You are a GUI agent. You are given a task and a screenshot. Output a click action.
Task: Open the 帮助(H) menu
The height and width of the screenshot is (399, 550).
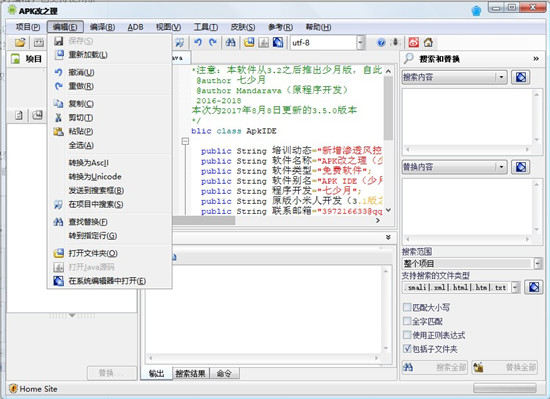pyautogui.click(x=318, y=27)
